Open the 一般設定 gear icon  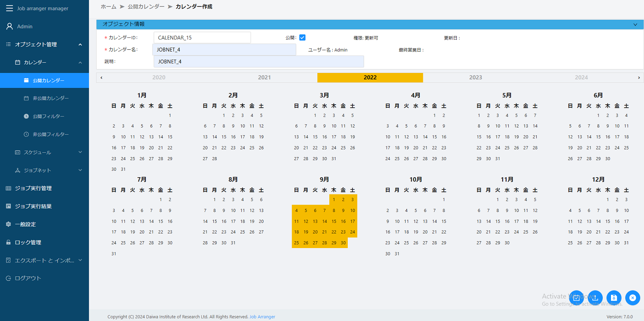(8, 224)
